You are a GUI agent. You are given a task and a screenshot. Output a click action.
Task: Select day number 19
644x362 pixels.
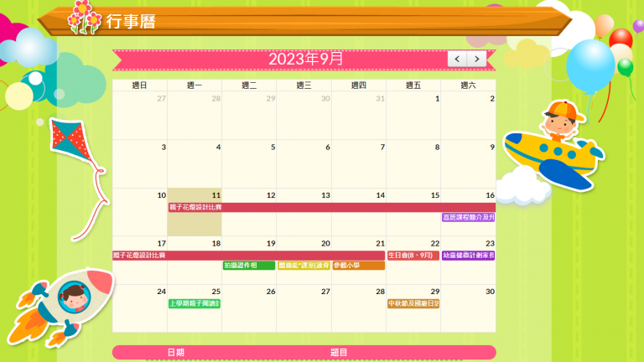click(x=271, y=243)
